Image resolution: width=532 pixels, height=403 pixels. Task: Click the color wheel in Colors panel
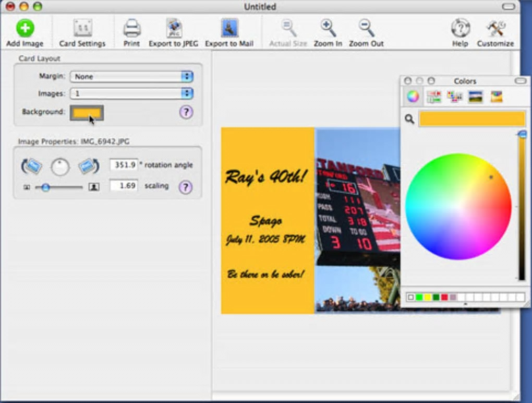[458, 207]
